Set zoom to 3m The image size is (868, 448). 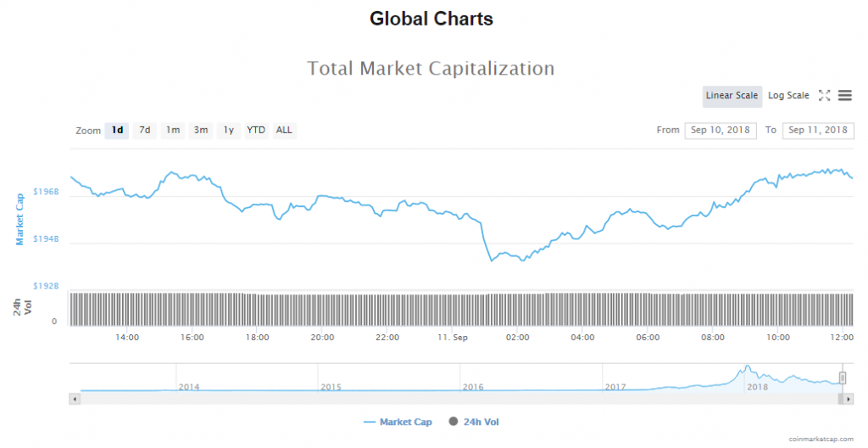[201, 131]
